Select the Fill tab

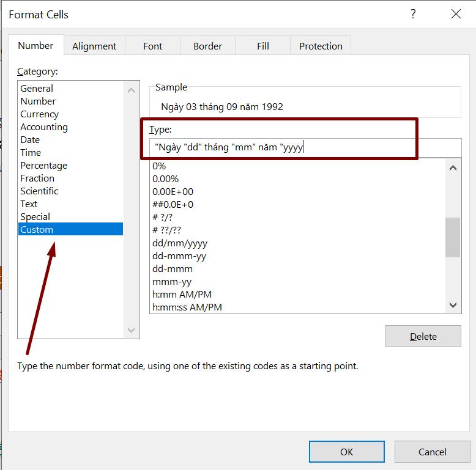pyautogui.click(x=263, y=46)
